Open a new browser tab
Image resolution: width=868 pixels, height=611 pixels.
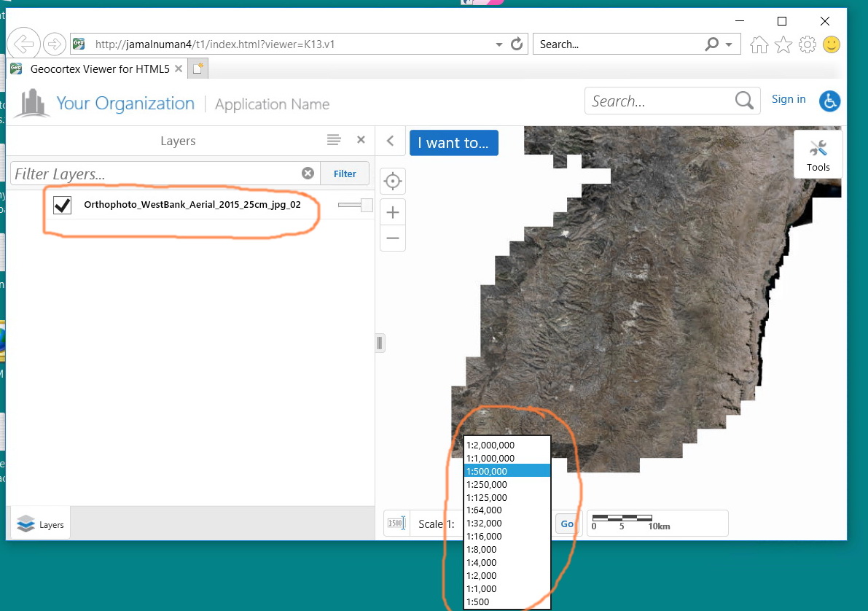(x=198, y=69)
